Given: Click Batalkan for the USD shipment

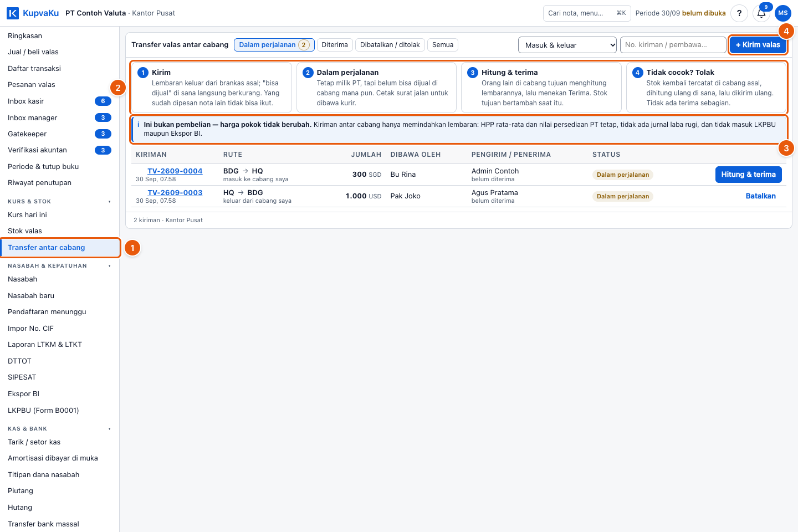Looking at the screenshot, I should 760,196.
